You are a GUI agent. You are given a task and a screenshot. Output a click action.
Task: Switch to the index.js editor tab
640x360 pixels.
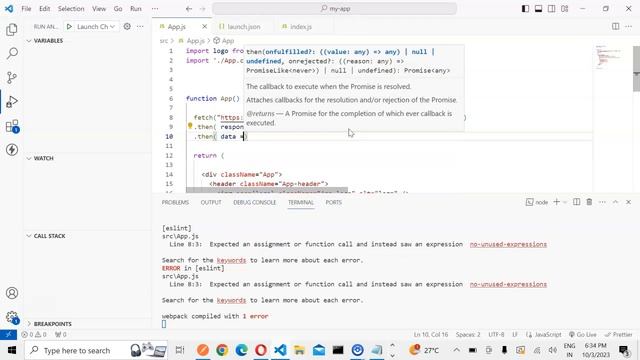pyautogui.click(x=301, y=27)
